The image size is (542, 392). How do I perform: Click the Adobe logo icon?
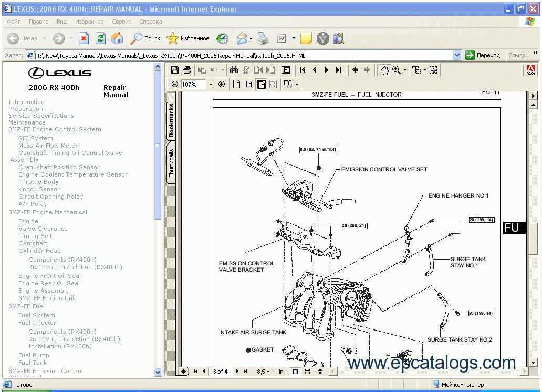click(530, 70)
